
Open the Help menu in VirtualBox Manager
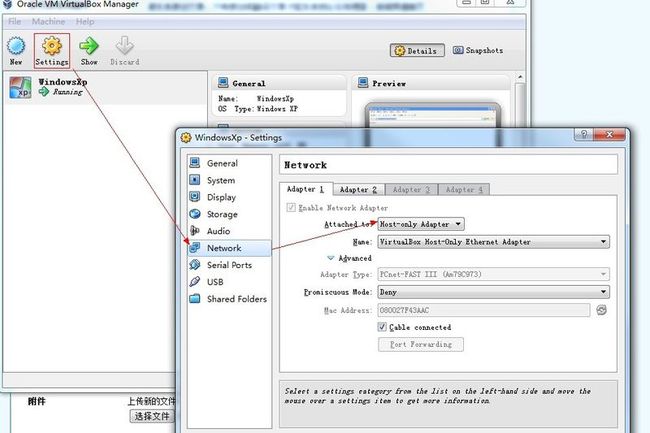point(85,22)
